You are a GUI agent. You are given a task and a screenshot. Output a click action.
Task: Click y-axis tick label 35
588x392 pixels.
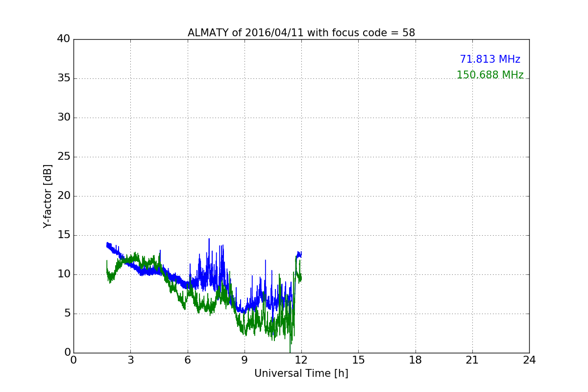pos(64,78)
